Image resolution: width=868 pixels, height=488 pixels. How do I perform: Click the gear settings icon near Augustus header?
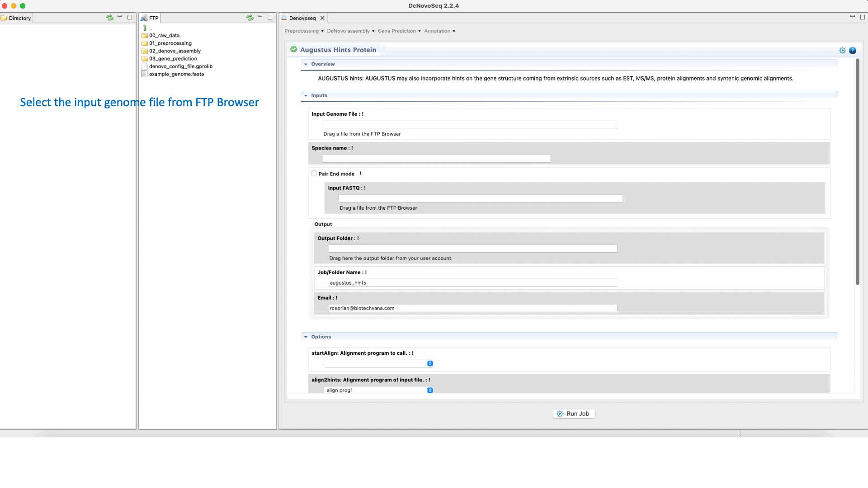(x=842, y=50)
